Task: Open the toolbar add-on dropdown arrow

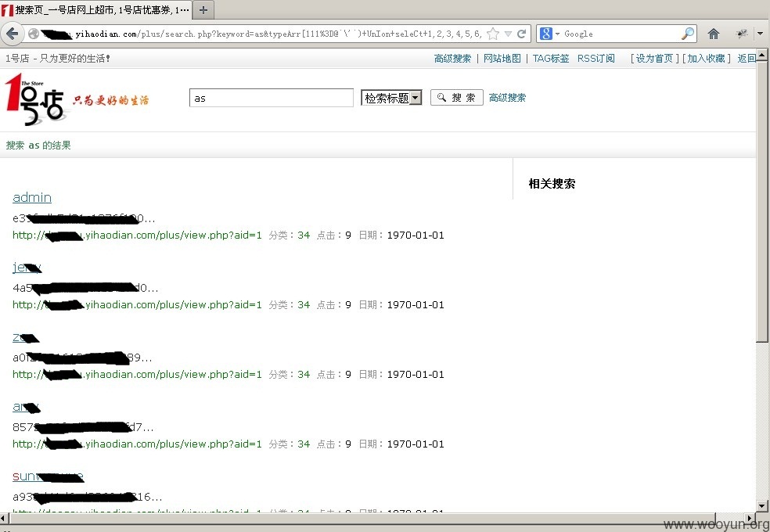Action: 760,34
